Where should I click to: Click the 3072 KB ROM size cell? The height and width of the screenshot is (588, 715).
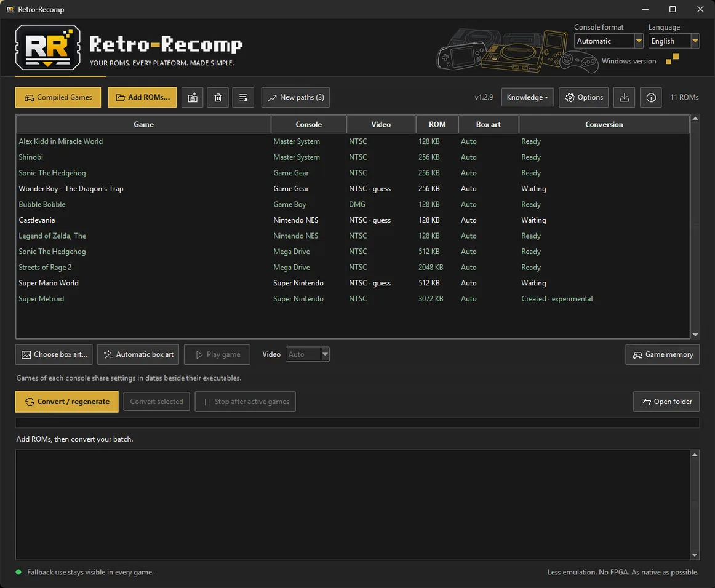431,298
